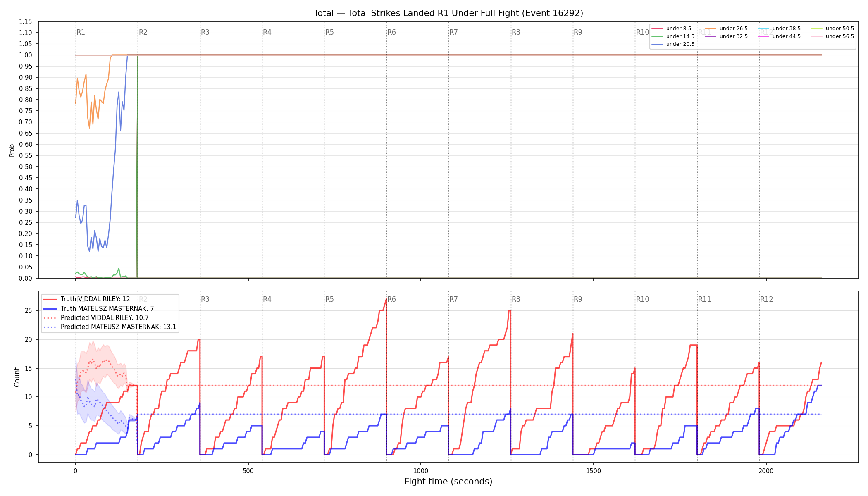Screen dimensions: 868x496
Task: Select the 'under 44.5' legend entry
Action: 779,36
